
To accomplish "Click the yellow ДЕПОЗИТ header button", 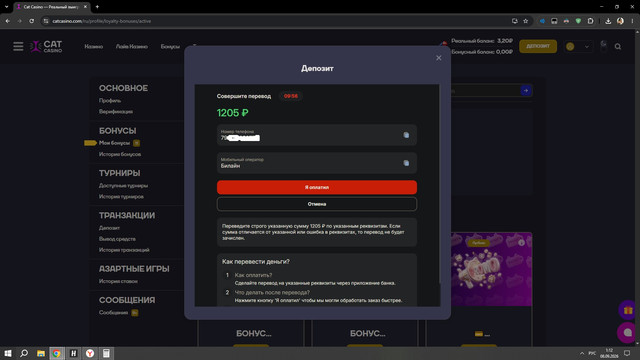I will pos(538,46).
